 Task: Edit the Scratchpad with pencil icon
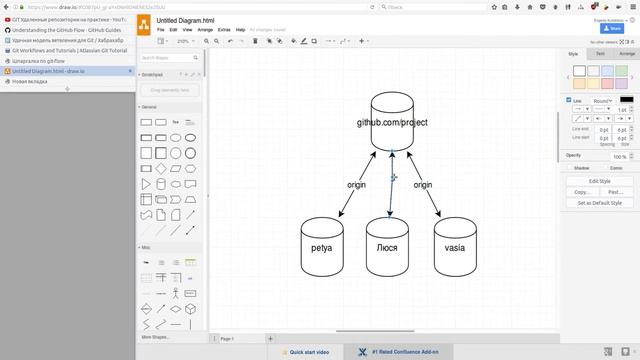193,75
